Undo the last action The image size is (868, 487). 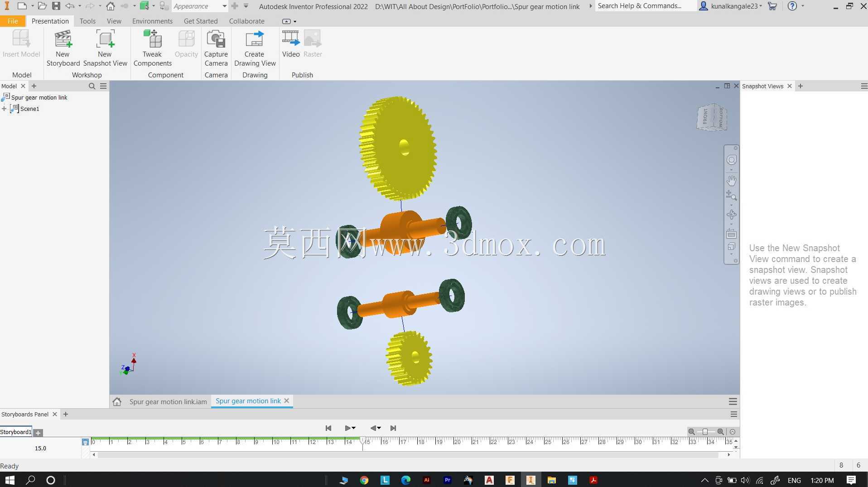(x=70, y=6)
